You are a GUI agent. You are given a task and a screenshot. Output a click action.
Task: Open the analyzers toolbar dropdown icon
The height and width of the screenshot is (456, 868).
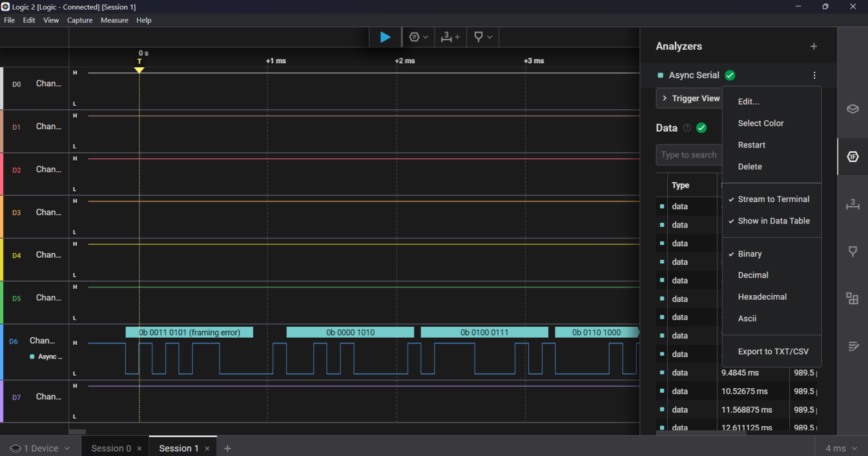coord(418,37)
